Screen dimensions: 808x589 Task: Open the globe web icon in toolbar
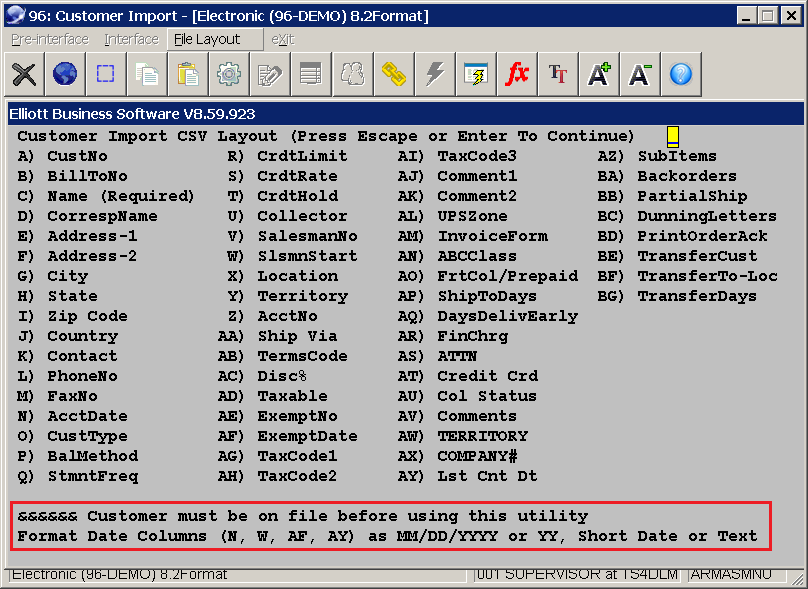tap(65, 74)
